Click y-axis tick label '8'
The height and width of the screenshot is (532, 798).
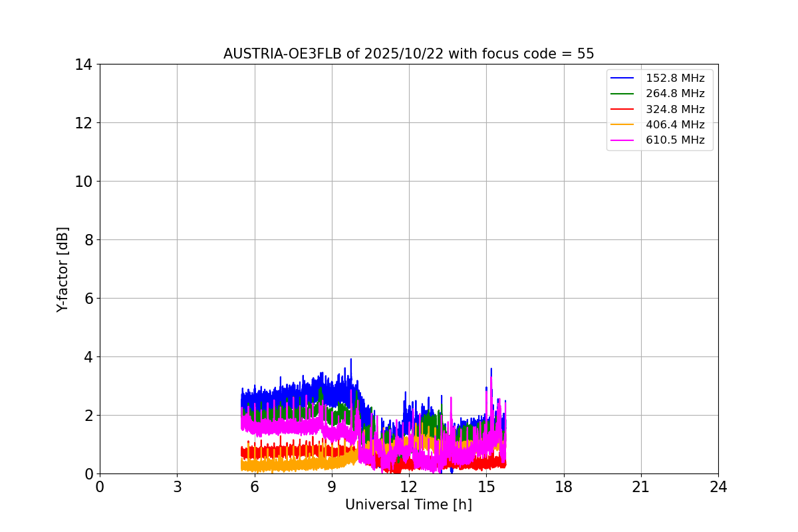click(x=88, y=240)
